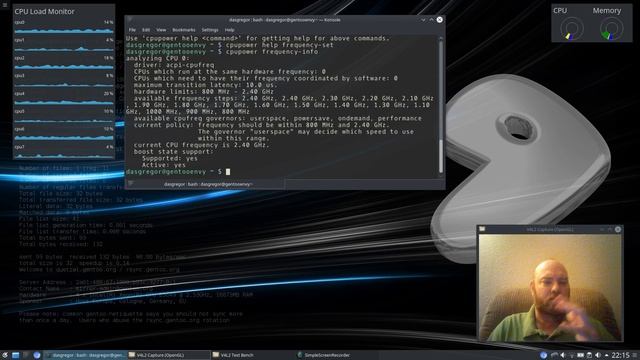
Task: Click the Konsole window menu icon in title bar
Action: tap(130, 20)
